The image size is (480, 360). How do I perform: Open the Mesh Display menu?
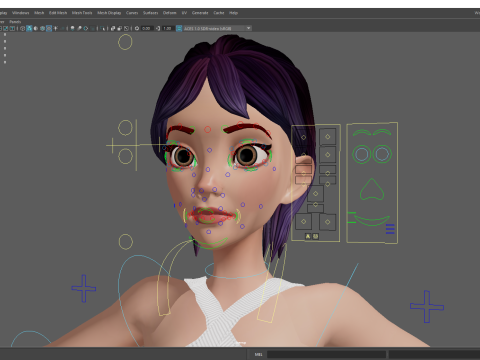coord(109,13)
